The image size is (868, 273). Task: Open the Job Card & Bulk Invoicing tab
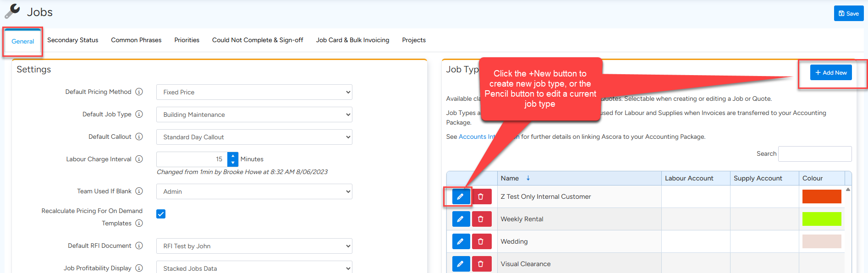(352, 40)
